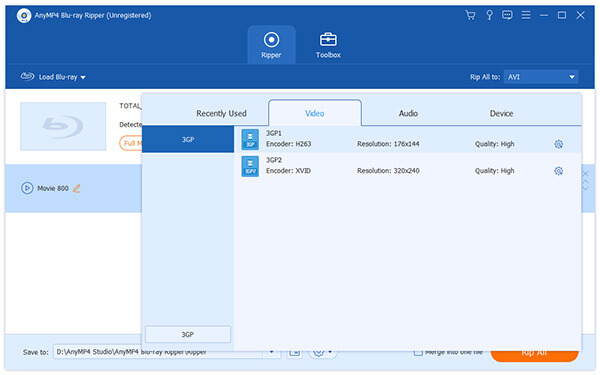Viewport: 600px width, 375px height.
Task: Open the hamburger menu icon
Action: [x=526, y=15]
